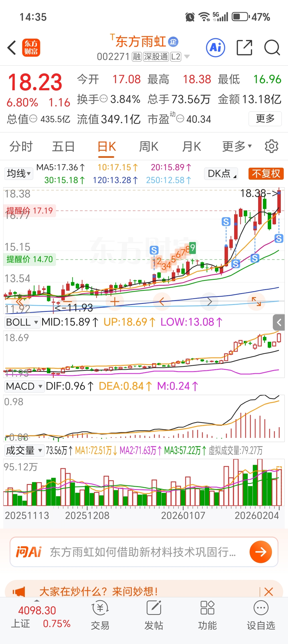Open the 东方财富 home logo

click(31, 48)
